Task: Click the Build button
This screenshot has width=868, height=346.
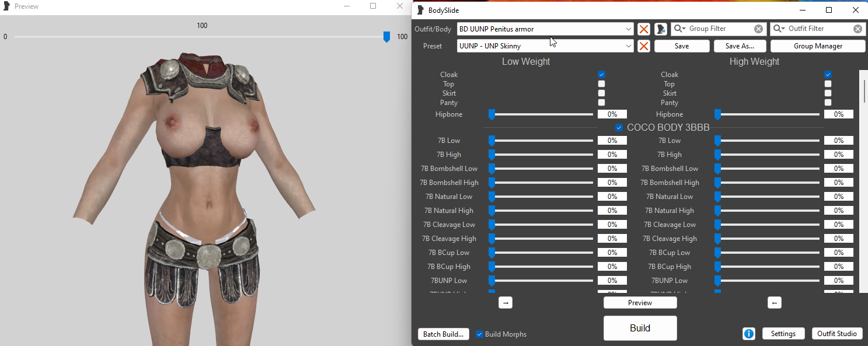Action: tap(640, 328)
